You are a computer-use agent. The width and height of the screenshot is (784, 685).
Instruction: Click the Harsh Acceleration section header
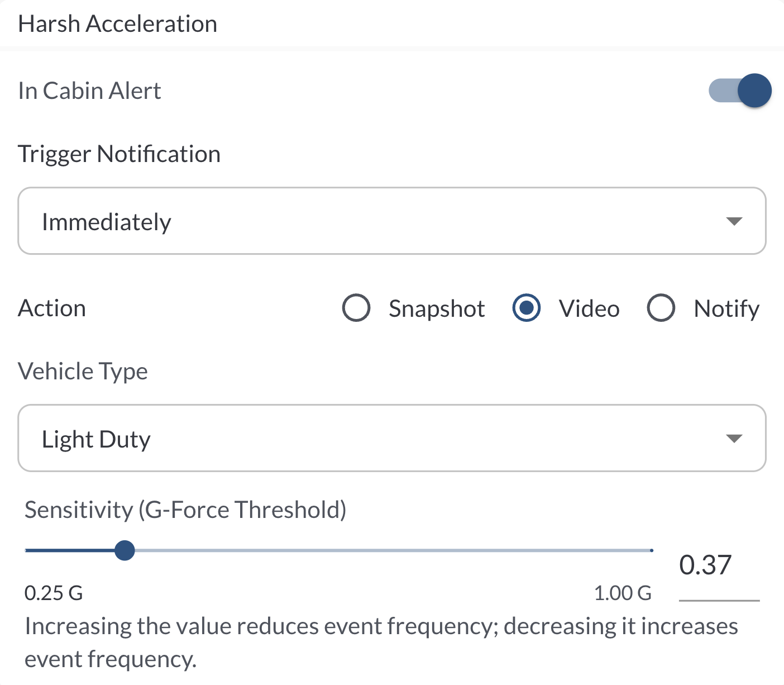pyautogui.click(x=118, y=24)
